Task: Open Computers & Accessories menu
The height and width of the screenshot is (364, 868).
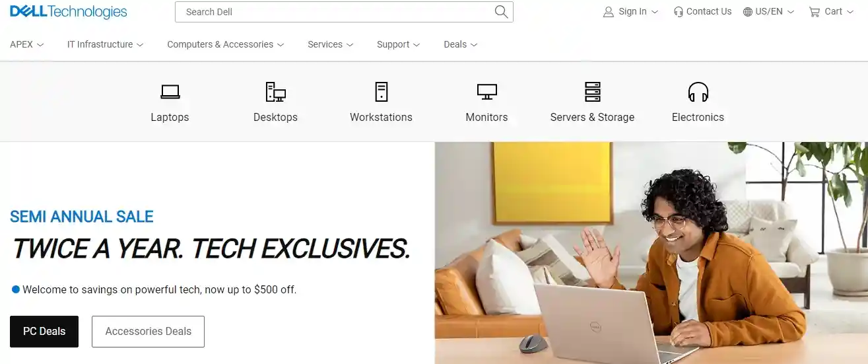Action: 226,44
